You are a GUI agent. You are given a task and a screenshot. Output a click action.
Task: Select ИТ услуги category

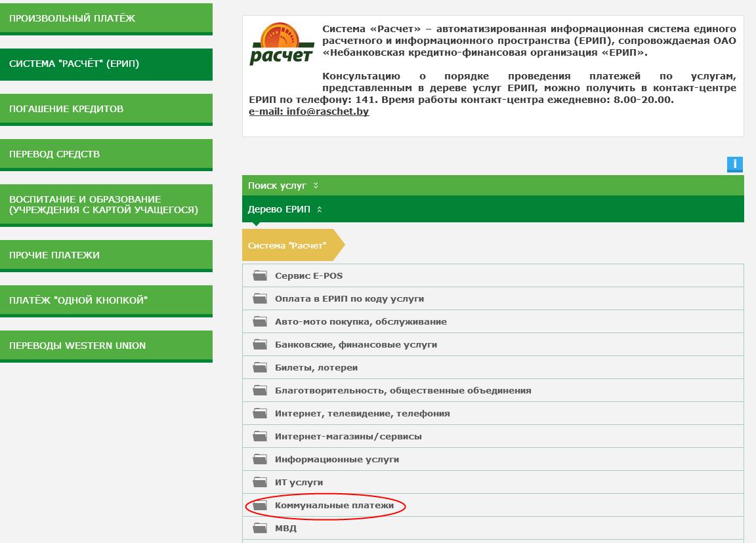tap(493, 482)
